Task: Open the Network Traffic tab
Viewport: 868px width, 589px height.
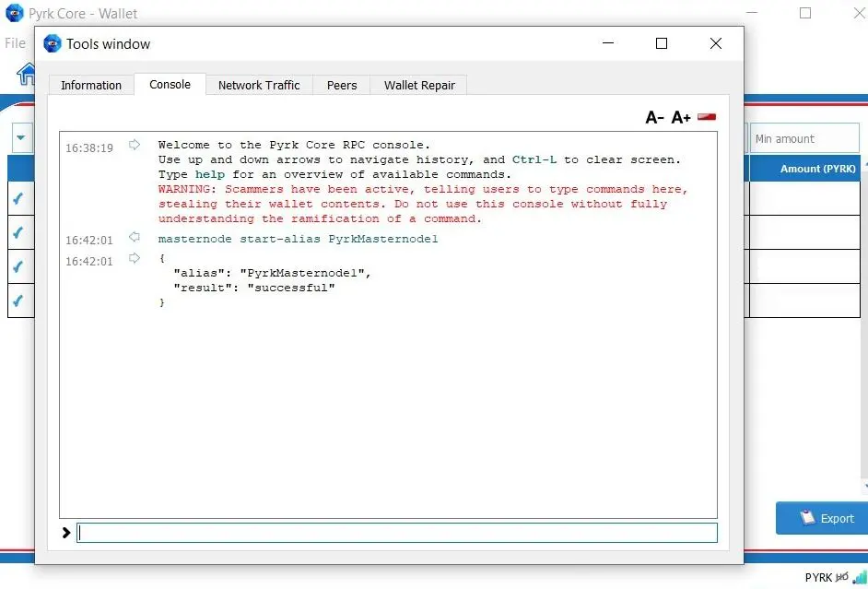Action: (259, 85)
